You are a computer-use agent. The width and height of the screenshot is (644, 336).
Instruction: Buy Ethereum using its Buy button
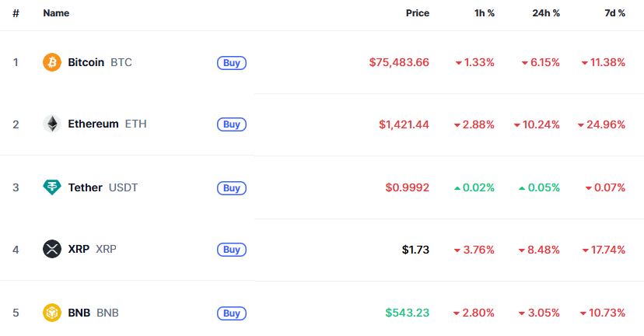(x=232, y=124)
